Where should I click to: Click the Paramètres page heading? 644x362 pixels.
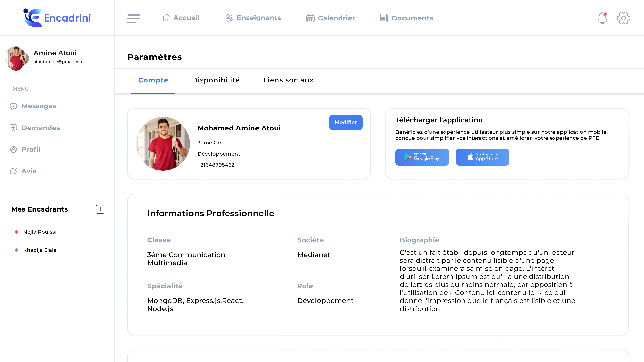(x=154, y=57)
